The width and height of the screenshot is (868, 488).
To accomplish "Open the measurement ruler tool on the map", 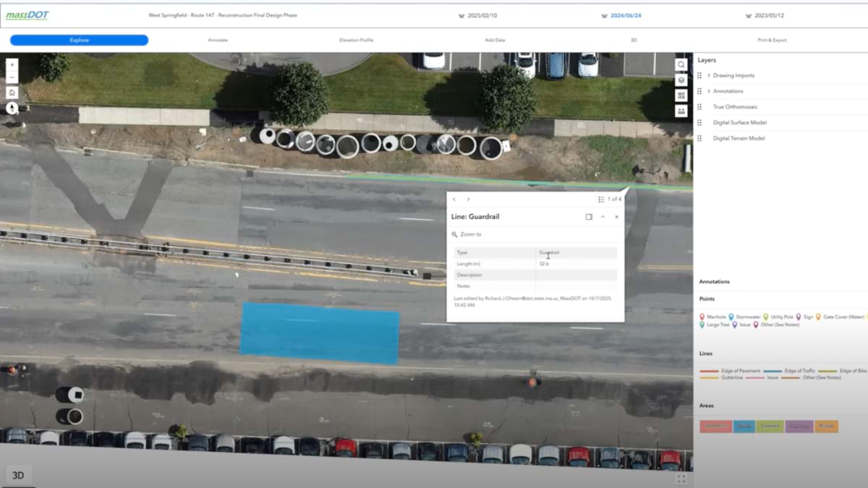I will point(681,111).
